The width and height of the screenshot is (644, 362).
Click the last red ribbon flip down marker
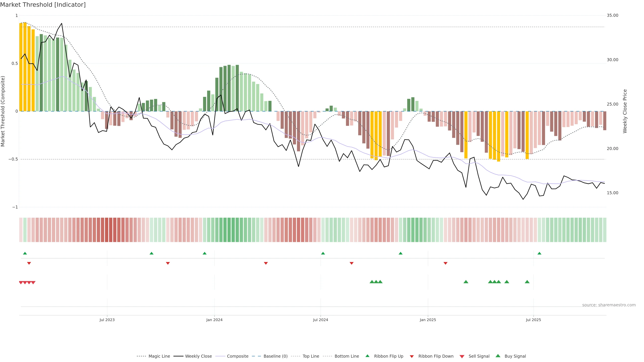pyautogui.click(x=445, y=263)
